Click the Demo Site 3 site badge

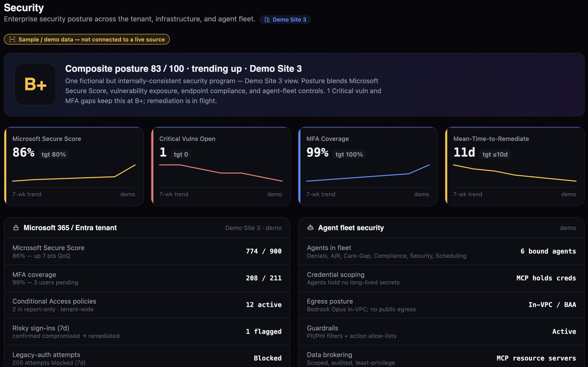pos(285,19)
